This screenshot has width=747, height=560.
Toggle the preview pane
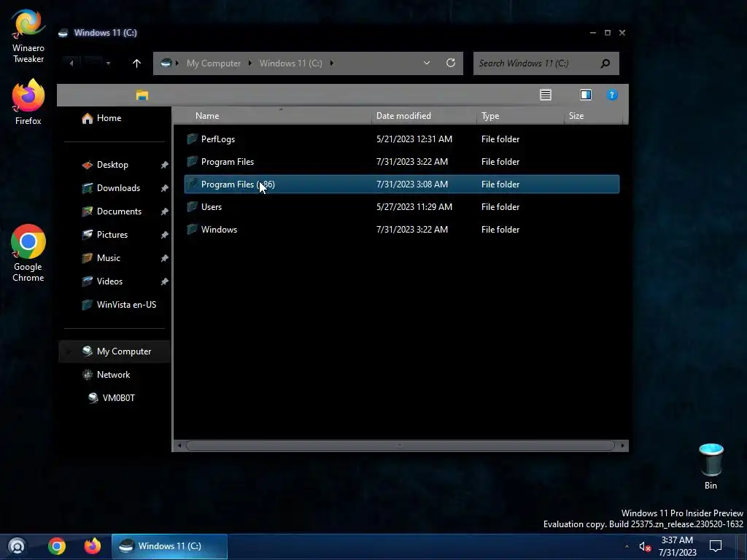(586, 96)
